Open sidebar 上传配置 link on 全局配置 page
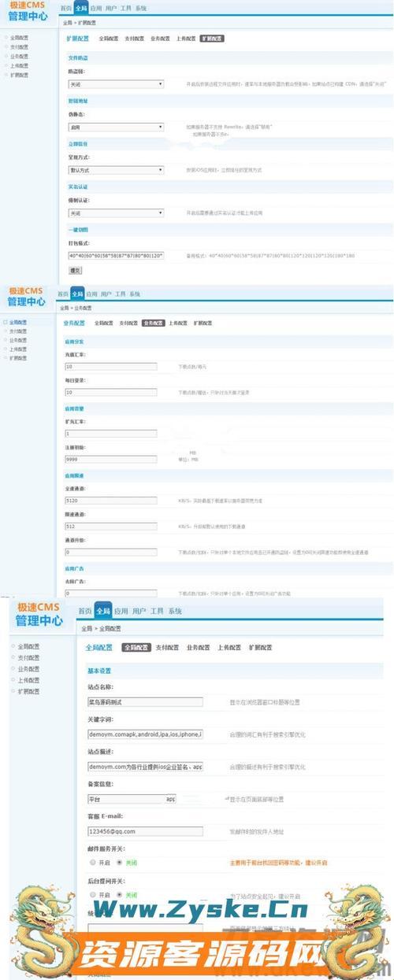 [x=28, y=679]
